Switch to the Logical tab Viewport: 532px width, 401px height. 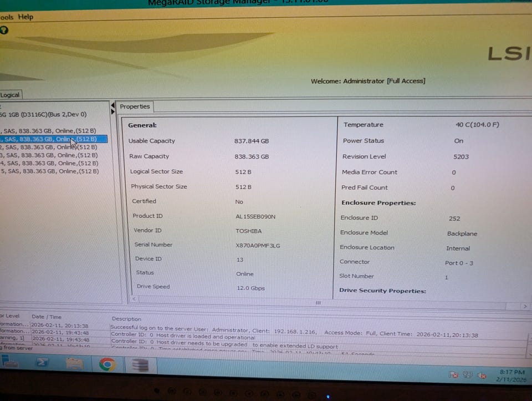click(x=10, y=95)
